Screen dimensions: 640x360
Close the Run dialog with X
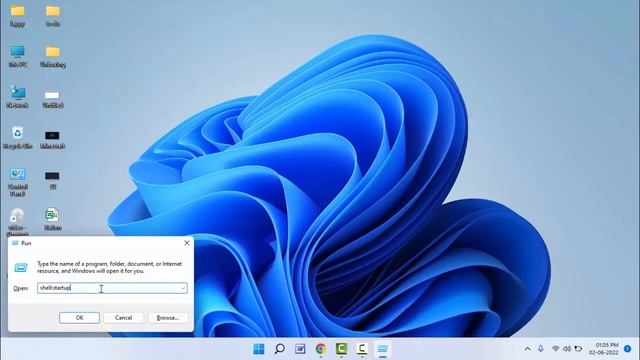[187, 243]
